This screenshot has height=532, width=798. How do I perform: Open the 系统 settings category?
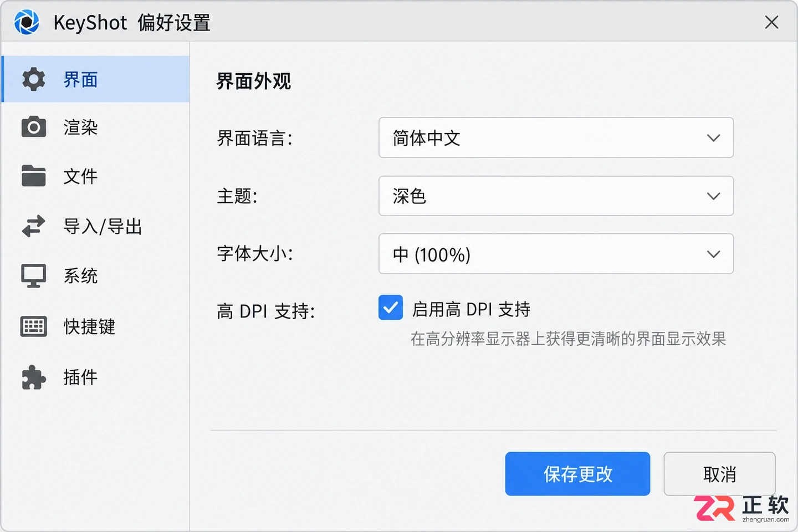(x=96, y=275)
